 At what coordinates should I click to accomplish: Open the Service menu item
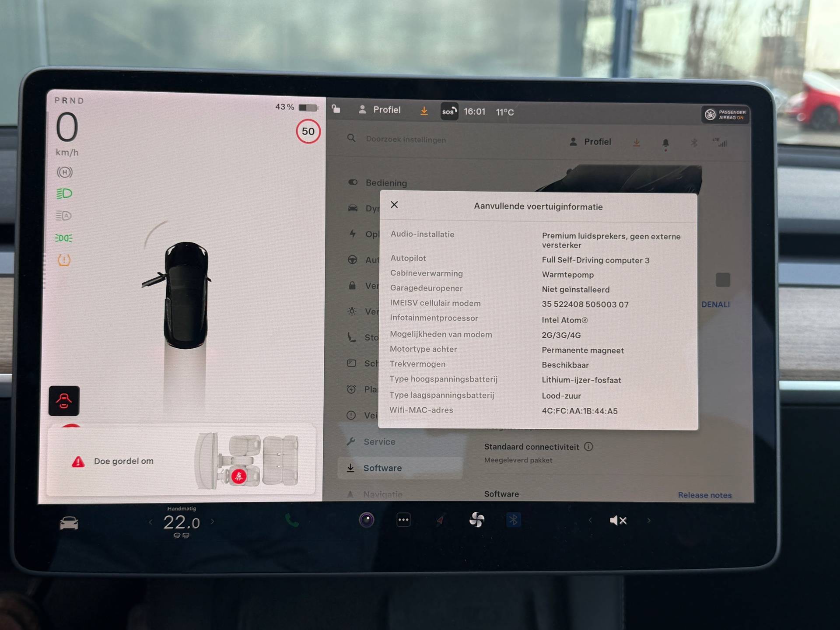(379, 442)
